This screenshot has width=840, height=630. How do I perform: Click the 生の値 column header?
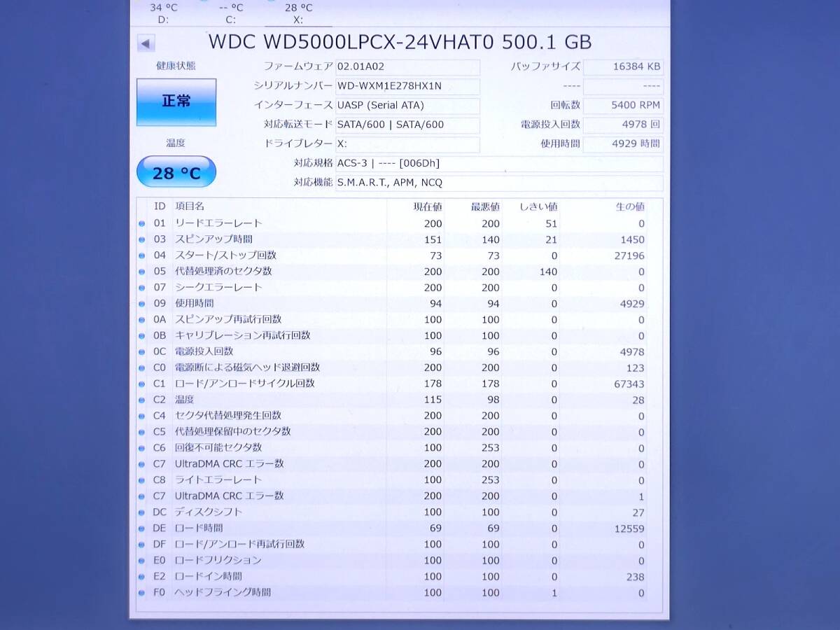pyautogui.click(x=630, y=207)
